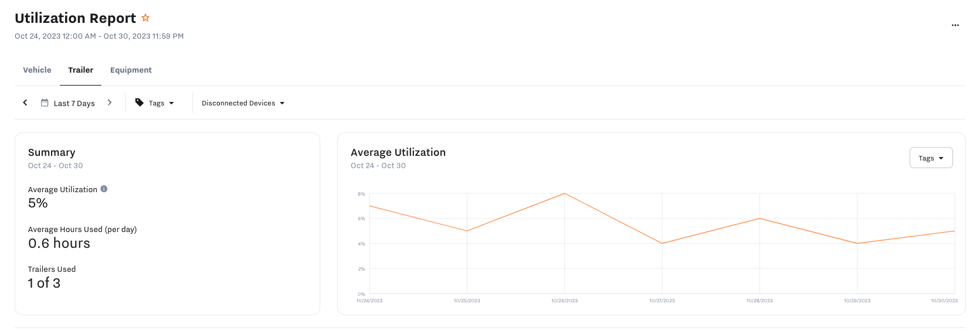The height and width of the screenshot is (331, 980).
Task: Switch to the Vehicle tab
Action: [37, 70]
